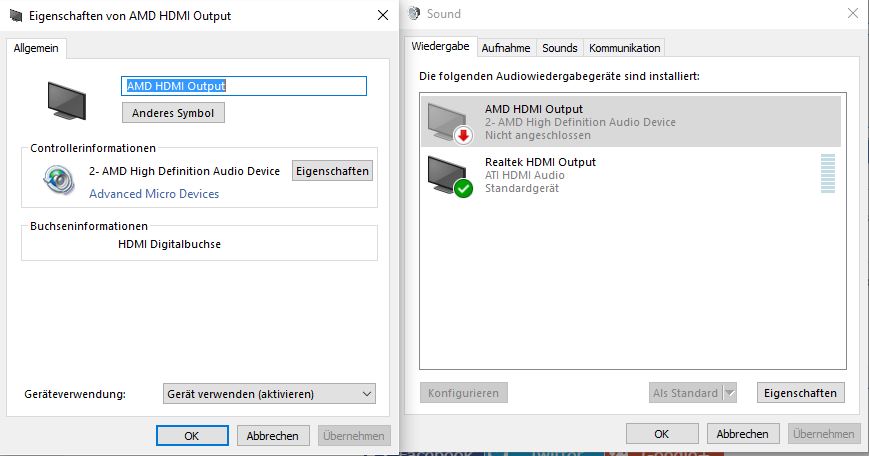
Task: Click the 2- AMD High Definition Audio Device controller text
Action: 185,171
